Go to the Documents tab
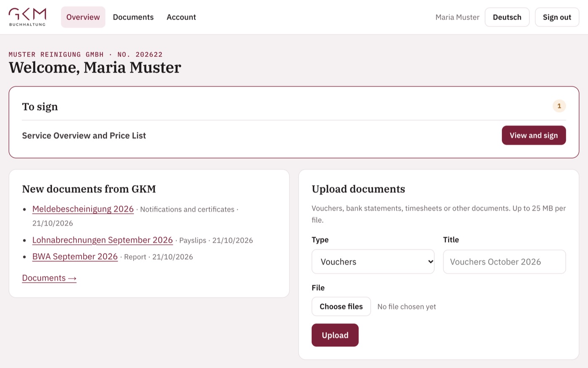Screen dimensions: 588x368 coord(133,17)
